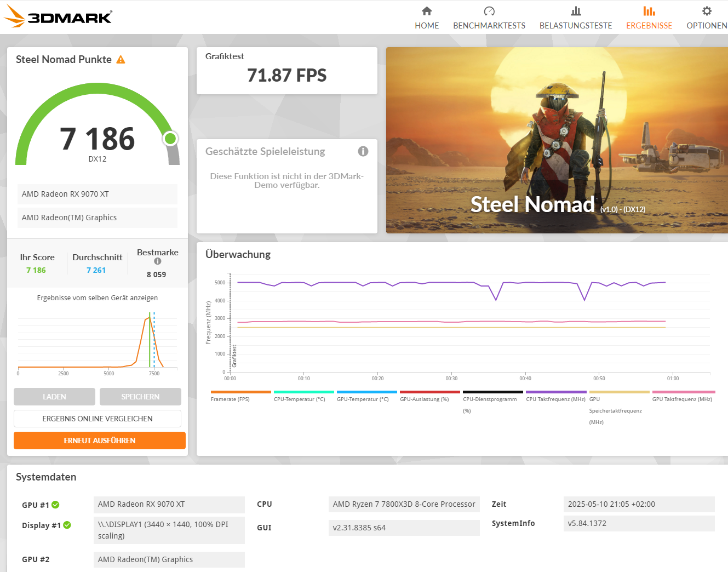Click ERGEBNIS ONLINE VERGLEICHEN button
The width and height of the screenshot is (728, 572).
point(98,419)
